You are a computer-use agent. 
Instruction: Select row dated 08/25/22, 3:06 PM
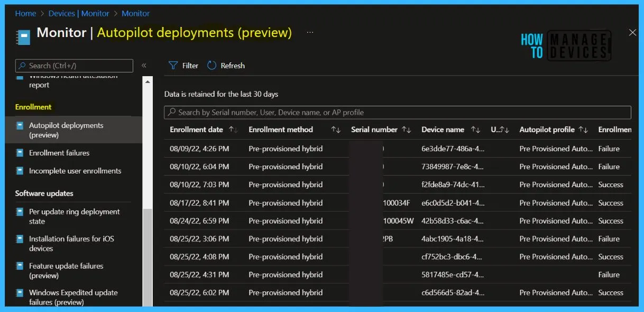(398, 238)
